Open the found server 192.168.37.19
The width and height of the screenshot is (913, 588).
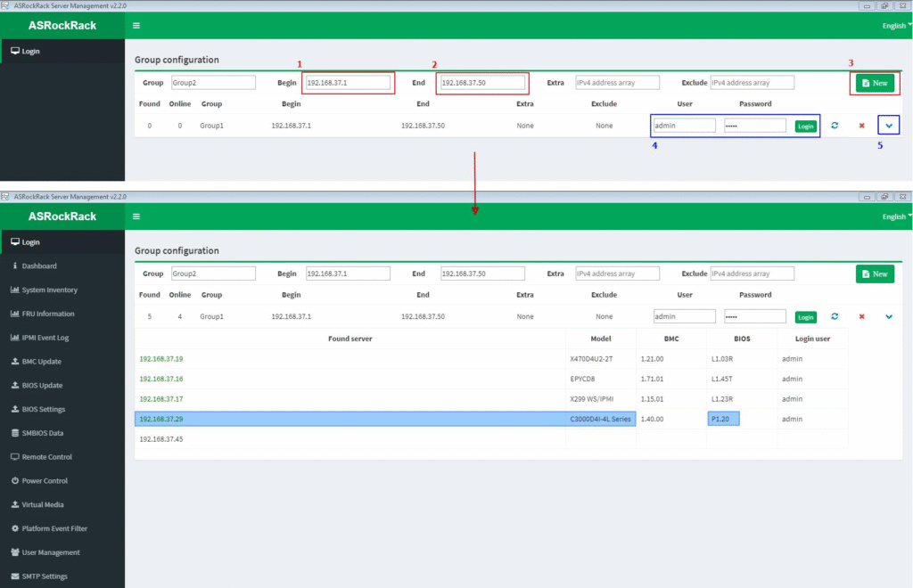[161, 359]
